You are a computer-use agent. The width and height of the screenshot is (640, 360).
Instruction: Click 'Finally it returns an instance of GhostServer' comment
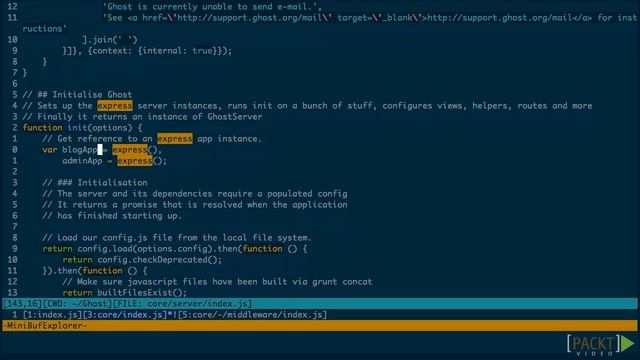(x=150, y=117)
